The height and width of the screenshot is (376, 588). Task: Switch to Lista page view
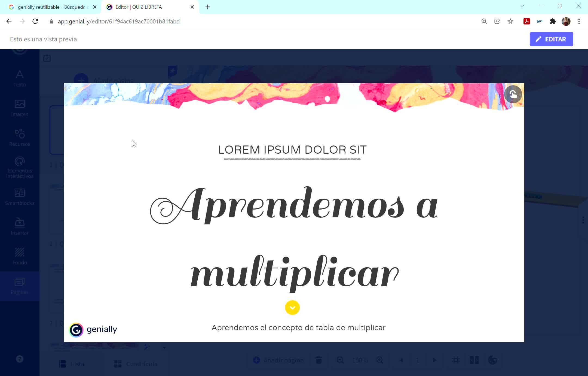coord(72,364)
